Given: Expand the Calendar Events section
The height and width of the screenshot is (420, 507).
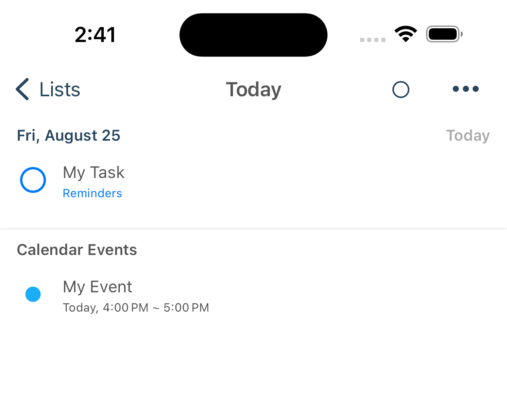Looking at the screenshot, I should [x=77, y=249].
